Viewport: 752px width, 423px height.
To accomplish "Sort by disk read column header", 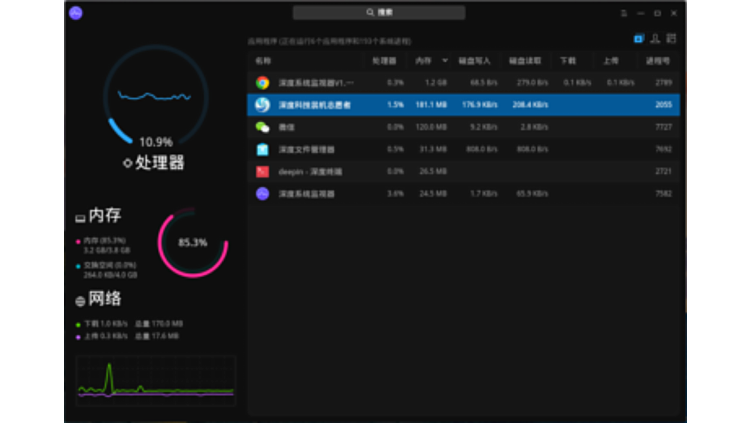I will [x=523, y=61].
